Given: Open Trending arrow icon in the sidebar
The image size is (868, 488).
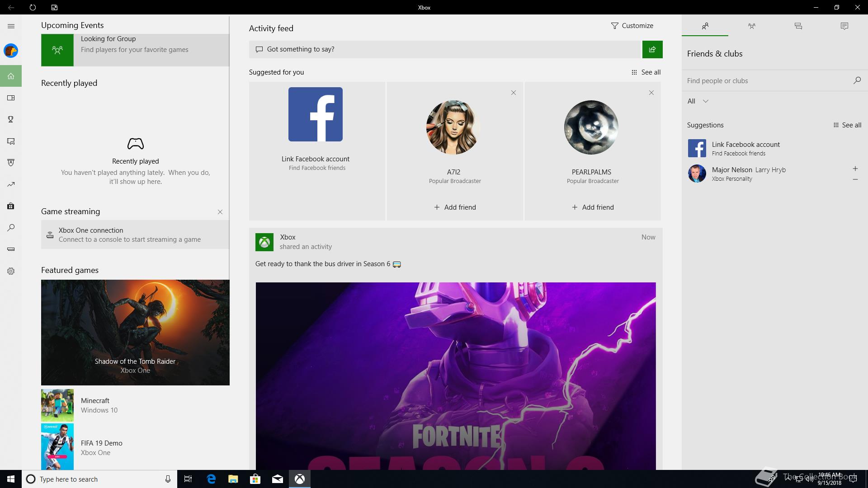Looking at the screenshot, I should 11,184.
